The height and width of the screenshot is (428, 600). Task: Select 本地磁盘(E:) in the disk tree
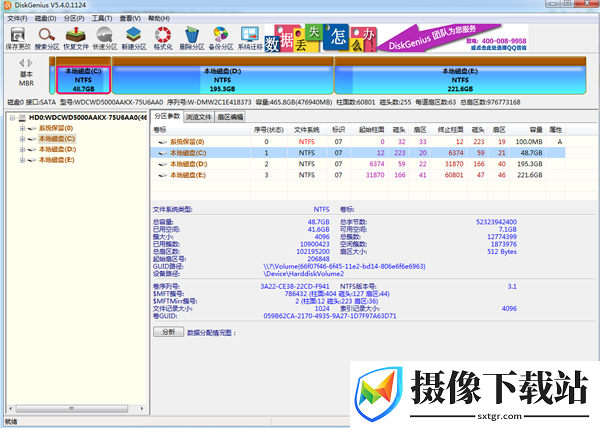tap(57, 160)
